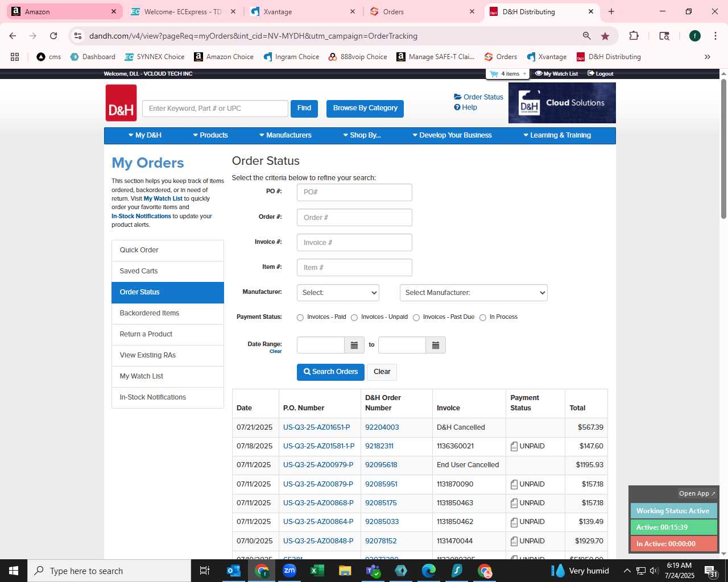This screenshot has width=728, height=582.
Task: Click the Clear button beside Search Orders
Action: coord(382,372)
